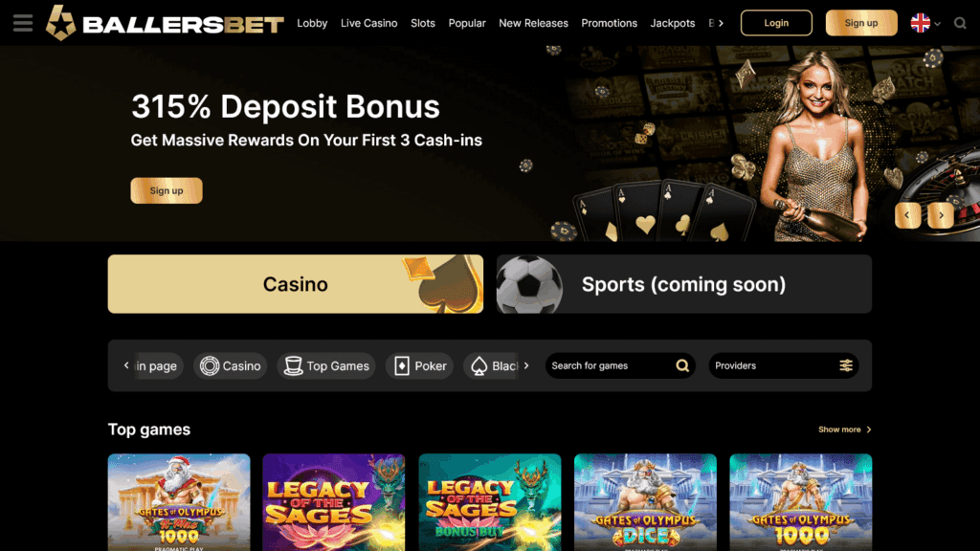Show more game categories with right chevron
The width and height of the screenshot is (980, 551).
526,365
